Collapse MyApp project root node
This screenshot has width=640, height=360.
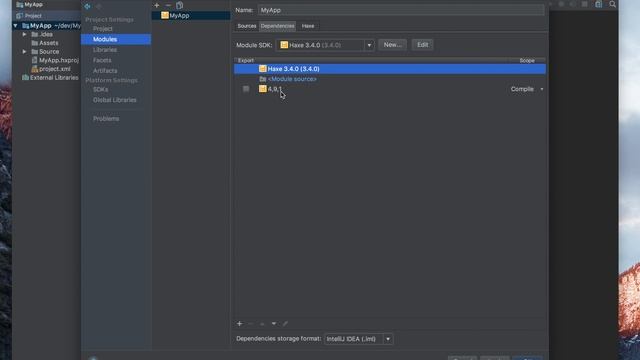click(x=16, y=26)
